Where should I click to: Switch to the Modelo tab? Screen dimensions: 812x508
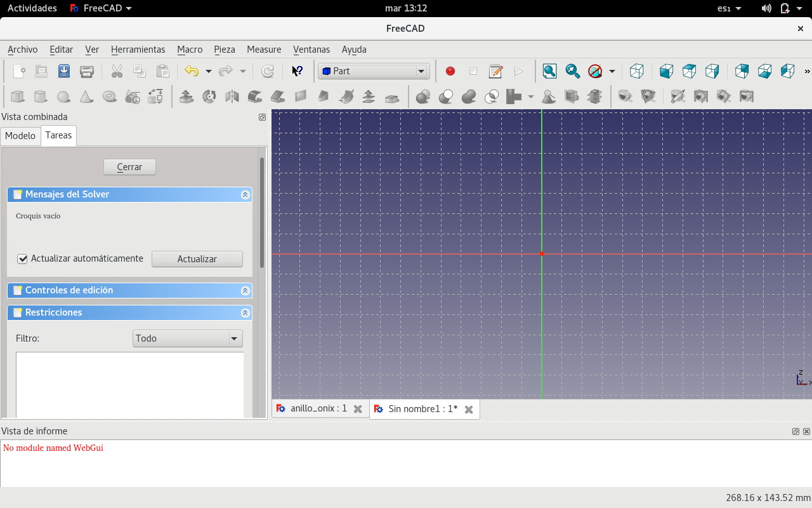tap(20, 136)
